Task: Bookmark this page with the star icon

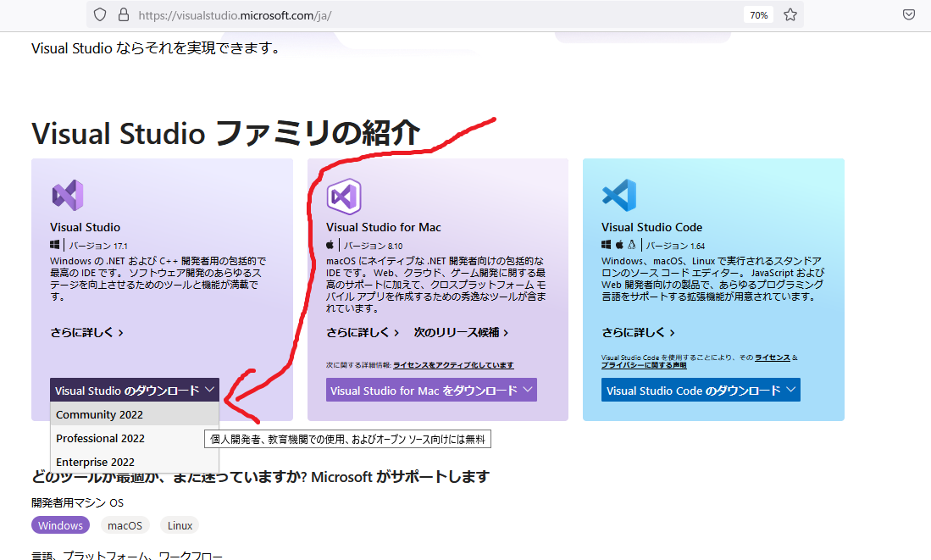Action: pyautogui.click(x=790, y=14)
